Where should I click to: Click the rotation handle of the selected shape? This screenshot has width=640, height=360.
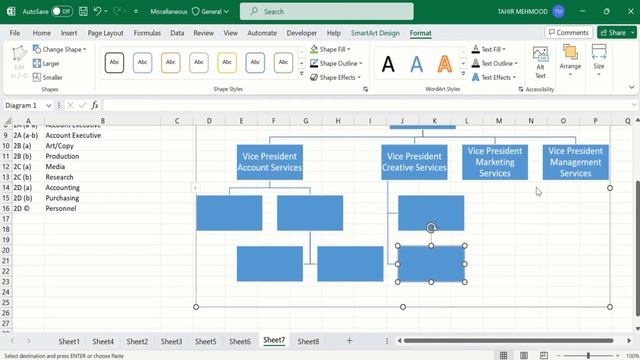431,228
